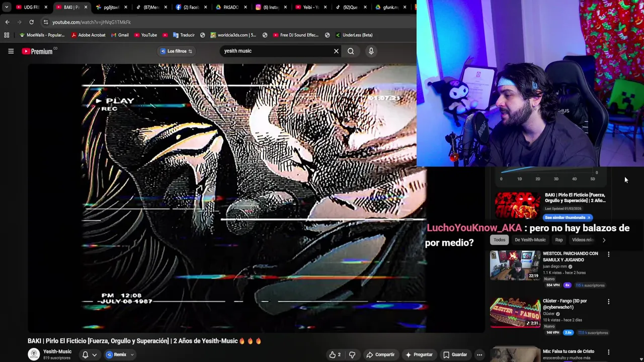Switch to the '(87)Men' TikTok tab

[x=151, y=7]
